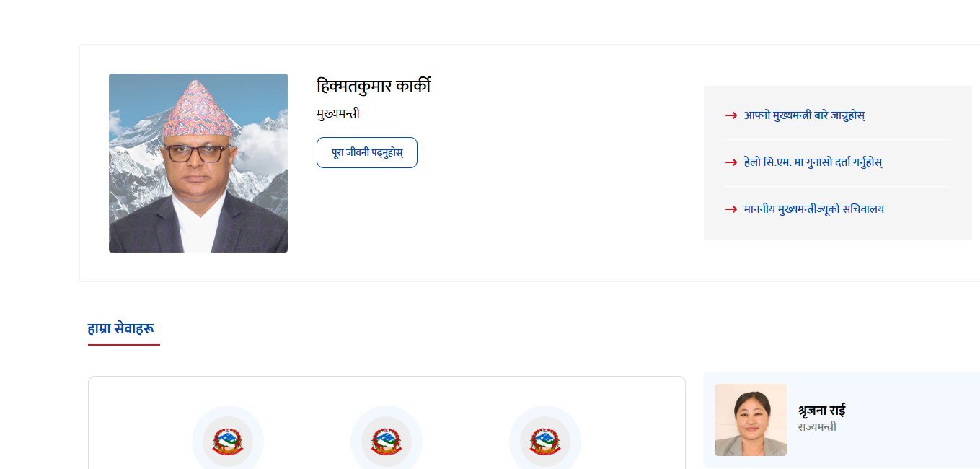The width and height of the screenshot is (980, 469).
Task: Click the पूरा जीवनी पढ्नुहोस् button
Action: (366, 152)
